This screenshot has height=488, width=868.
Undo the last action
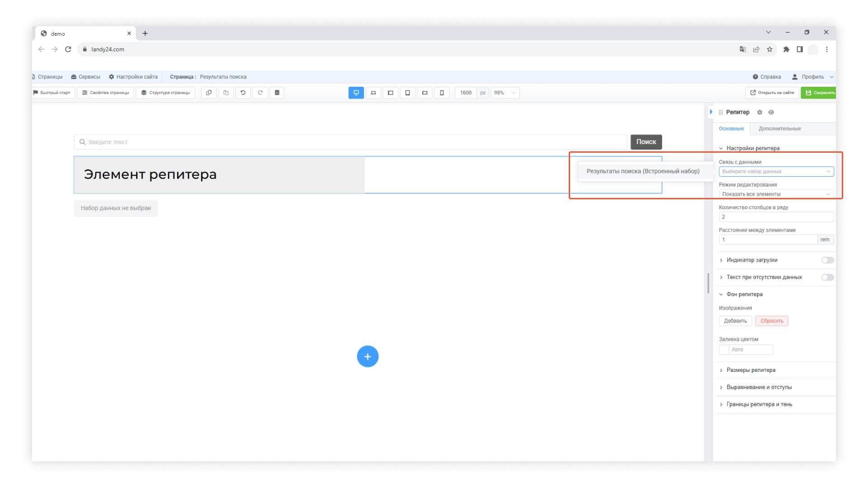point(243,93)
